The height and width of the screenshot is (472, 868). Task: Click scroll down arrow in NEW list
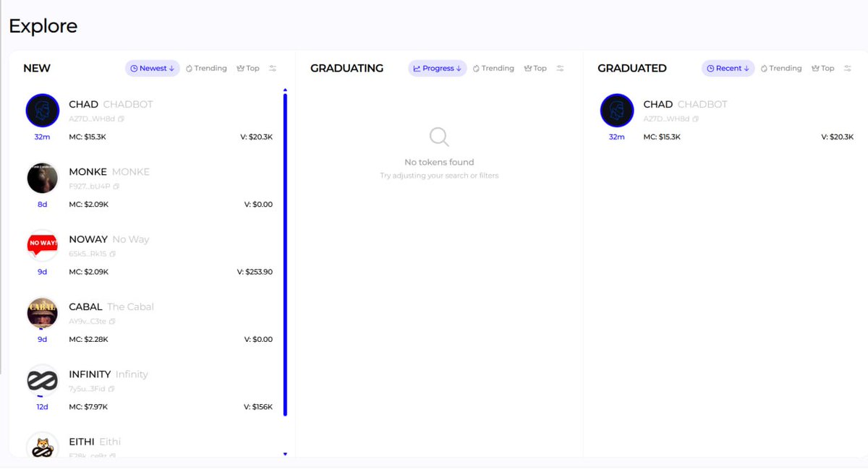click(x=285, y=454)
